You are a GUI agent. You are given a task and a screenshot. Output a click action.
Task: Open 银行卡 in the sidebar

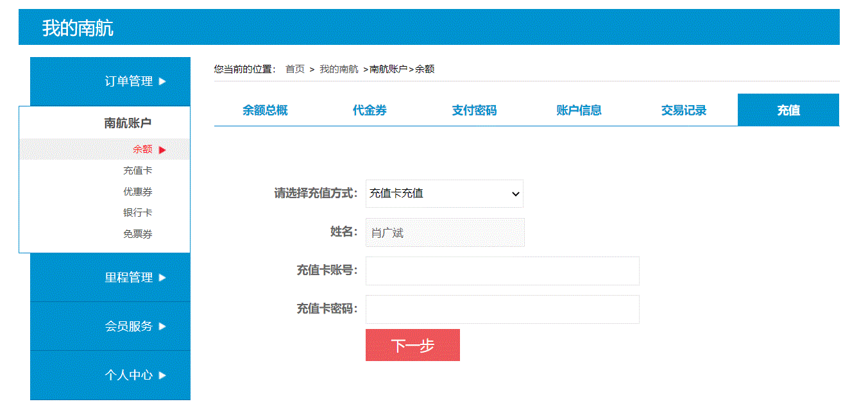138,213
